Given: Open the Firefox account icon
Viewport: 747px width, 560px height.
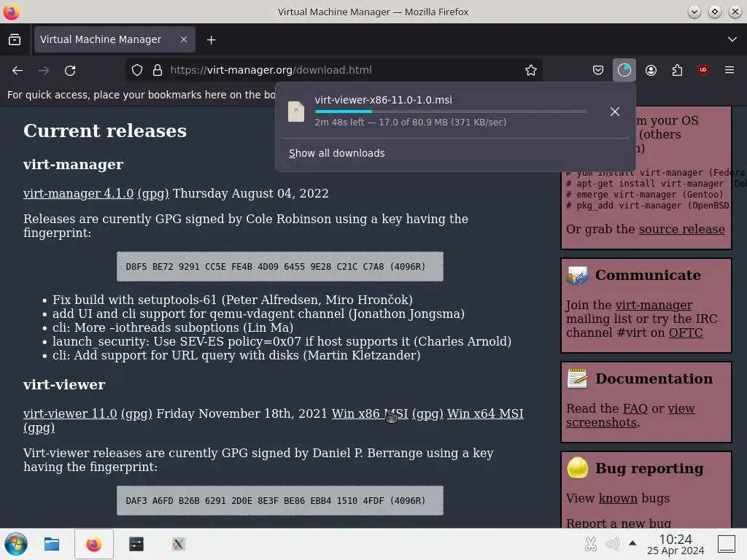Looking at the screenshot, I should (651, 71).
